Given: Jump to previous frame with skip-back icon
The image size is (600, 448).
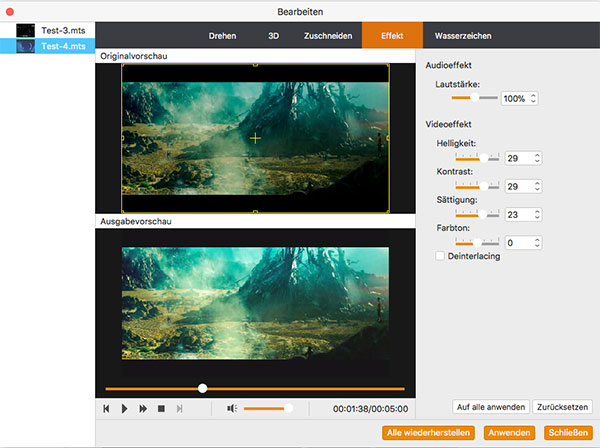Looking at the screenshot, I should pos(106,409).
